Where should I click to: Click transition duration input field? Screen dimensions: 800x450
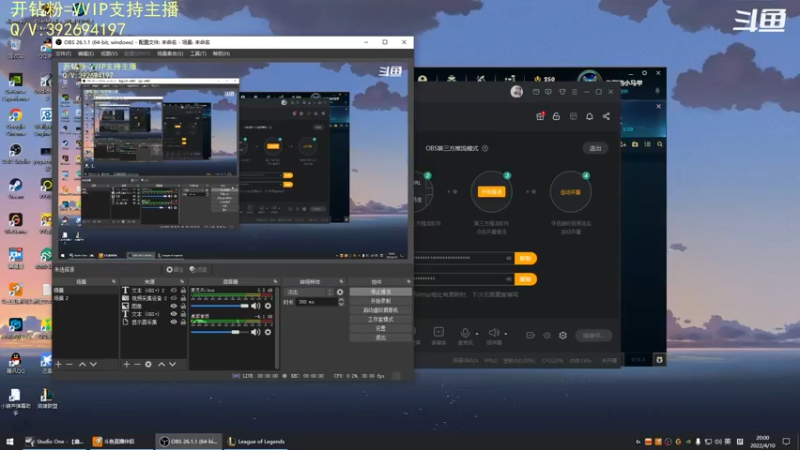pos(316,302)
